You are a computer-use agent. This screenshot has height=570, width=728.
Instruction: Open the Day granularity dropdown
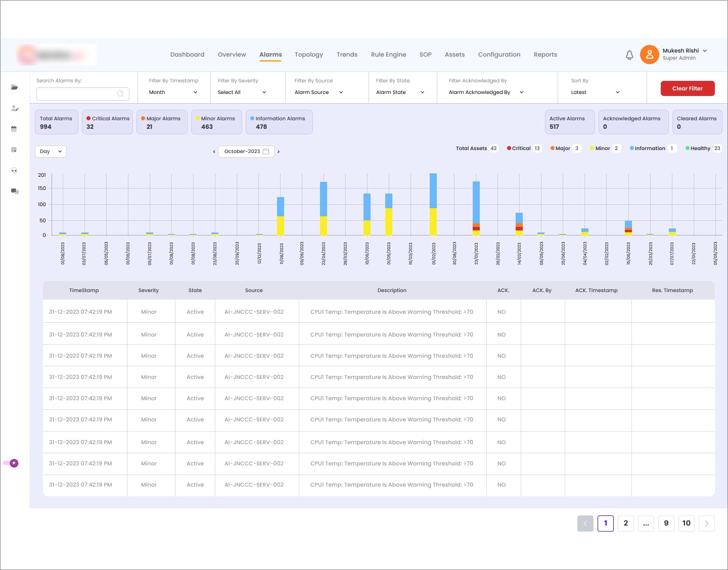click(x=51, y=152)
